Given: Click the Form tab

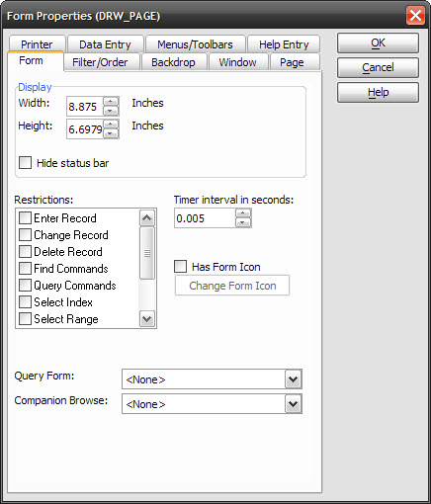Looking at the screenshot, I should point(36,61).
